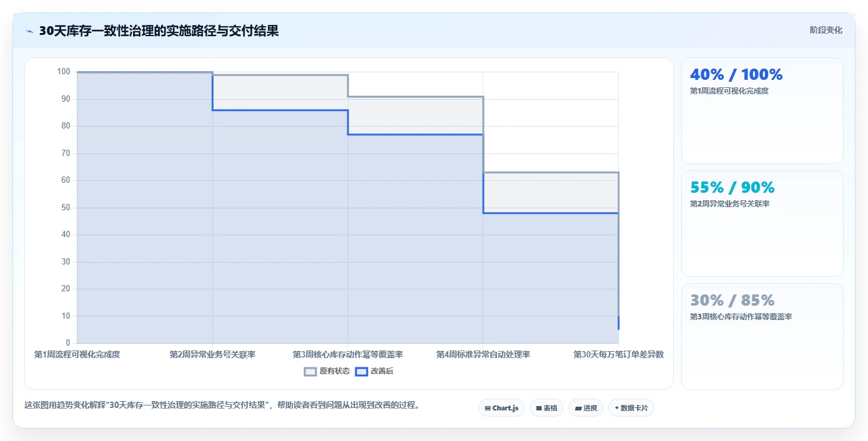Click the 表格 tag
868x441 pixels.
pos(546,408)
